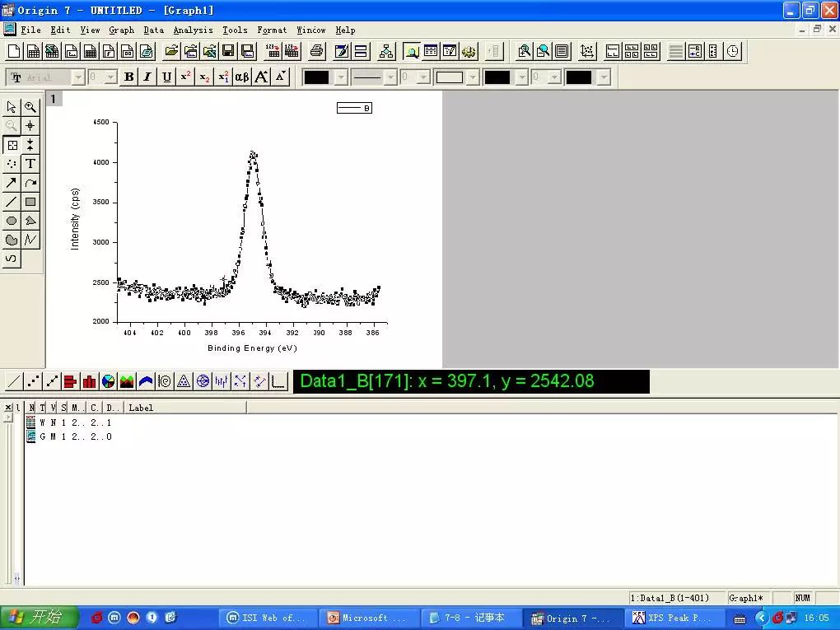Open the Tools menu
Screen dimensions: 840x630
[236, 30]
